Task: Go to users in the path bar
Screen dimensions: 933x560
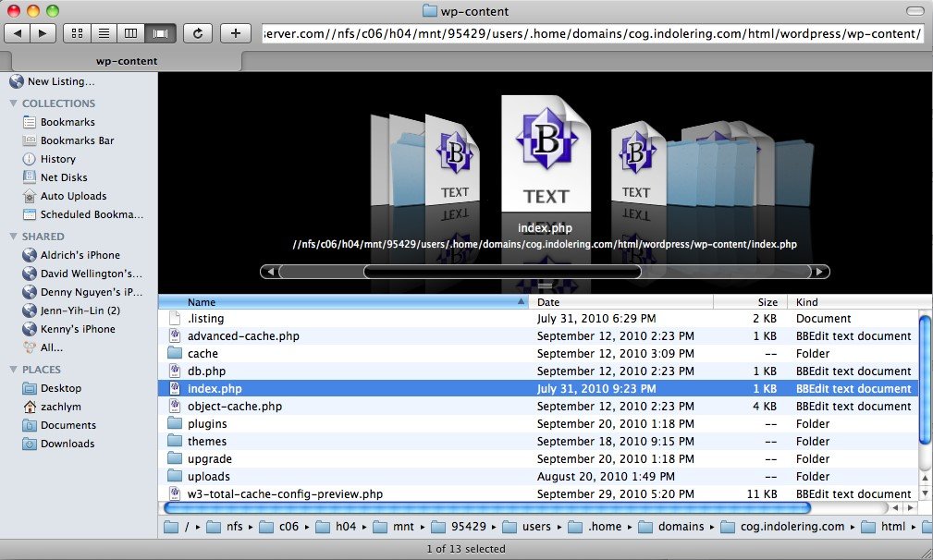Action: 526,527
